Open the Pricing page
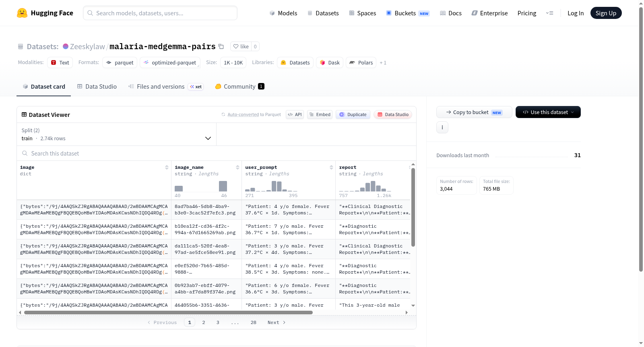This screenshot has height=347, width=644. coord(527,13)
